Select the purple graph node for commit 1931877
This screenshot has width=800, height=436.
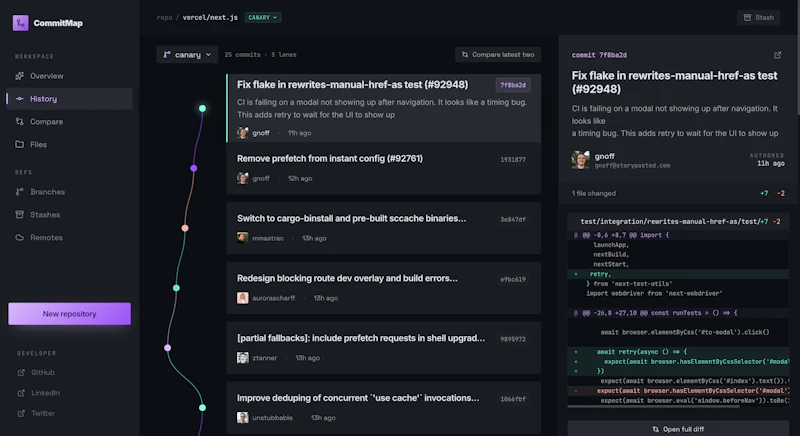point(194,168)
